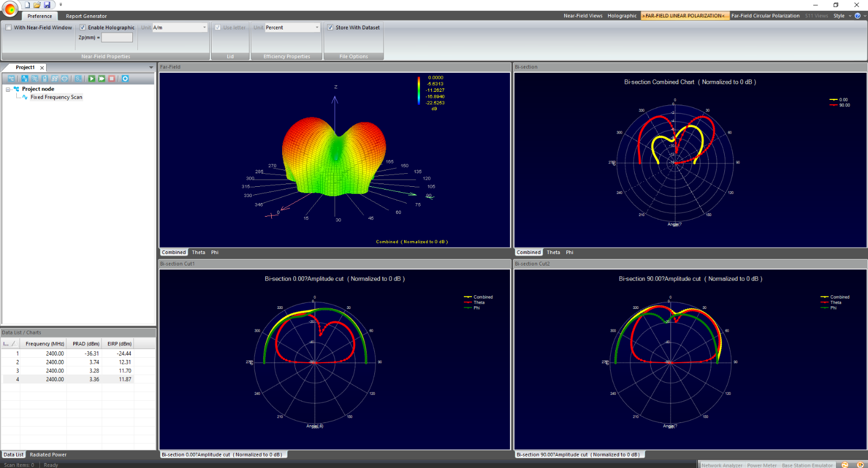Click the Save disk icon

coord(47,5)
